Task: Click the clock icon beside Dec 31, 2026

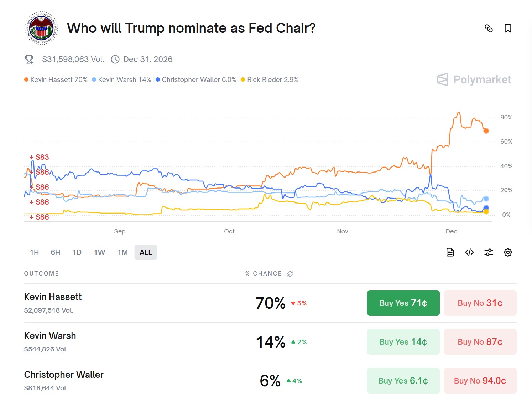Action: point(115,59)
